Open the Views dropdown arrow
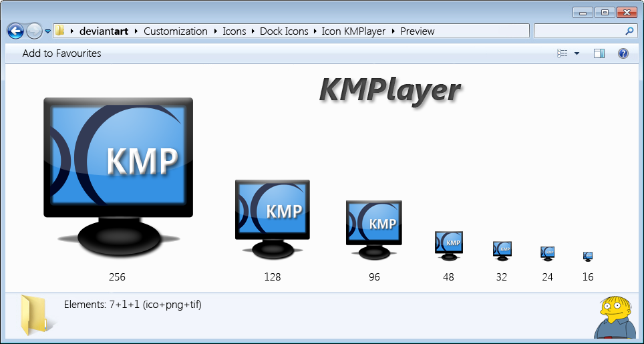The image size is (644, 344). pyautogui.click(x=577, y=54)
